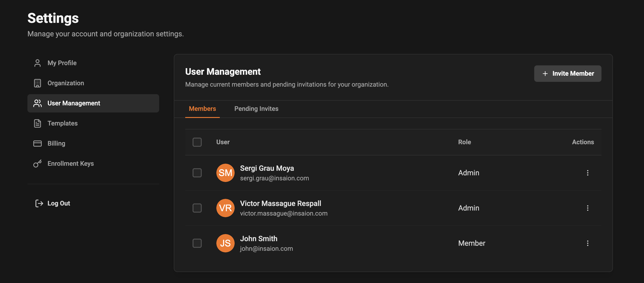Toggle the select-all members checkbox
This screenshot has height=283, width=644.
(197, 142)
